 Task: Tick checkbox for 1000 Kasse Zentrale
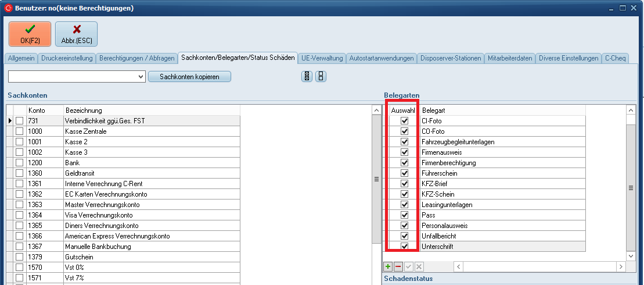20,131
